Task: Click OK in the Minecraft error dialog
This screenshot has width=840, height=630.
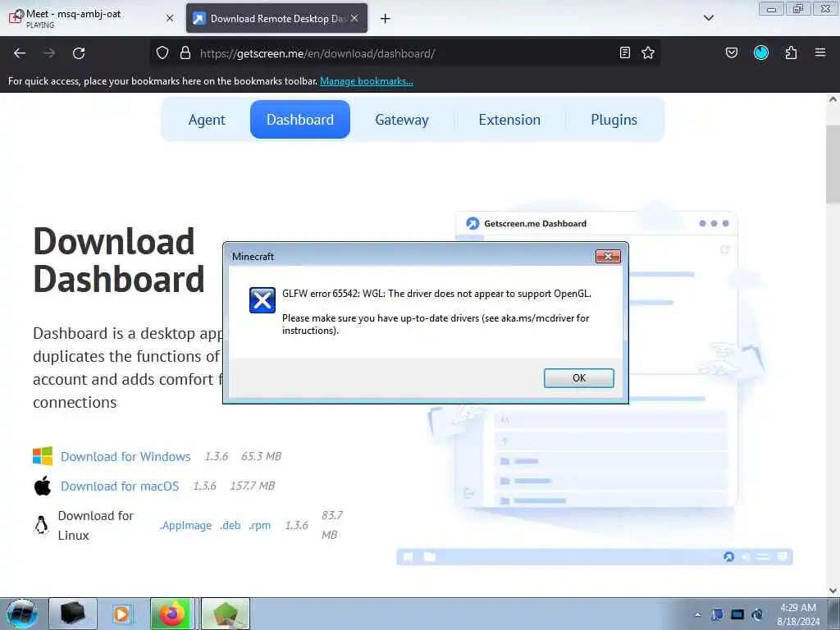Action: tap(578, 377)
